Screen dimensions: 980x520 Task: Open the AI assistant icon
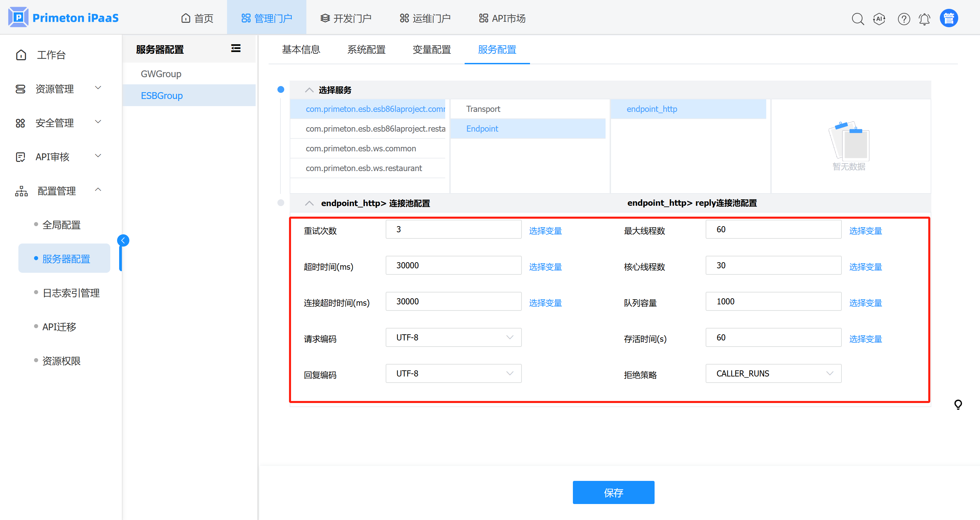[879, 19]
